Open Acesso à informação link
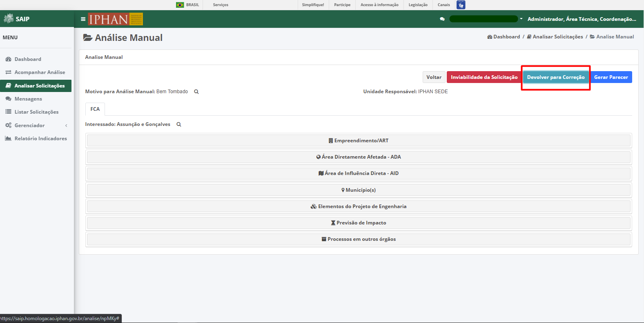The height and width of the screenshot is (323, 644). [379, 5]
